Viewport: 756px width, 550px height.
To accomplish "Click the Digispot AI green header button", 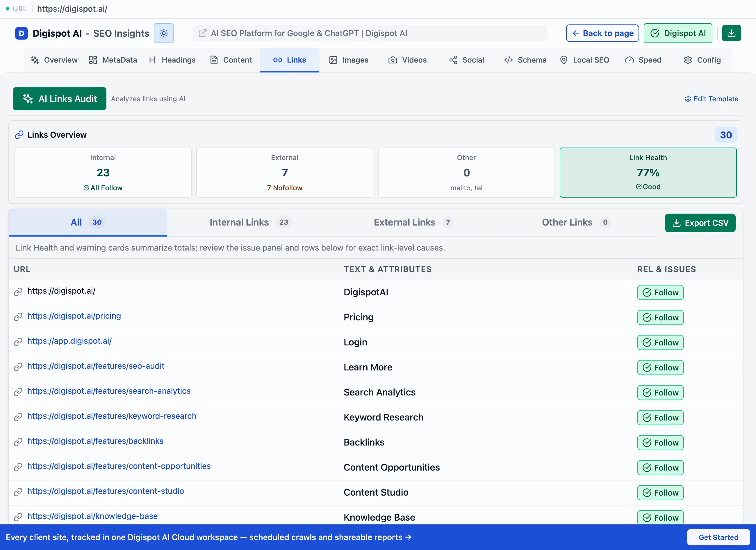I will pos(678,33).
